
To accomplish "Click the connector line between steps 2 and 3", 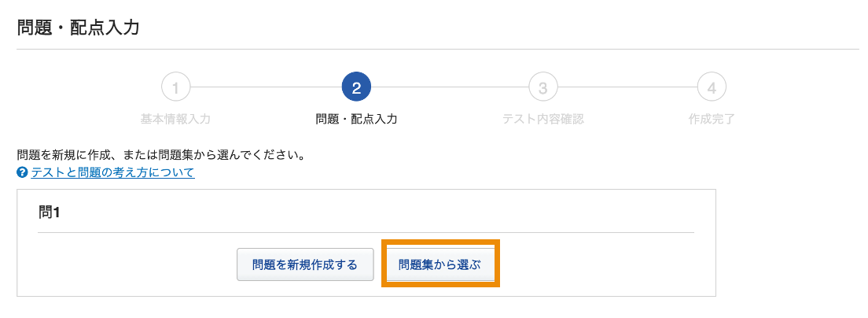I will tap(450, 87).
